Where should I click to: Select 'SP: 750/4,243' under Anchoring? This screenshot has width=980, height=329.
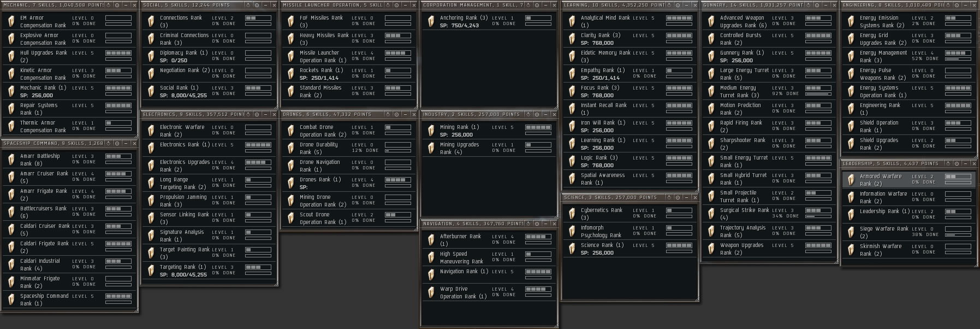click(x=459, y=25)
